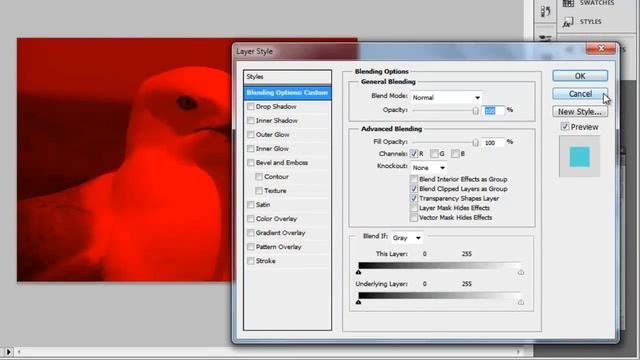Click Underlying Layer gradient bar
The image size is (640, 360).
pyautogui.click(x=439, y=296)
